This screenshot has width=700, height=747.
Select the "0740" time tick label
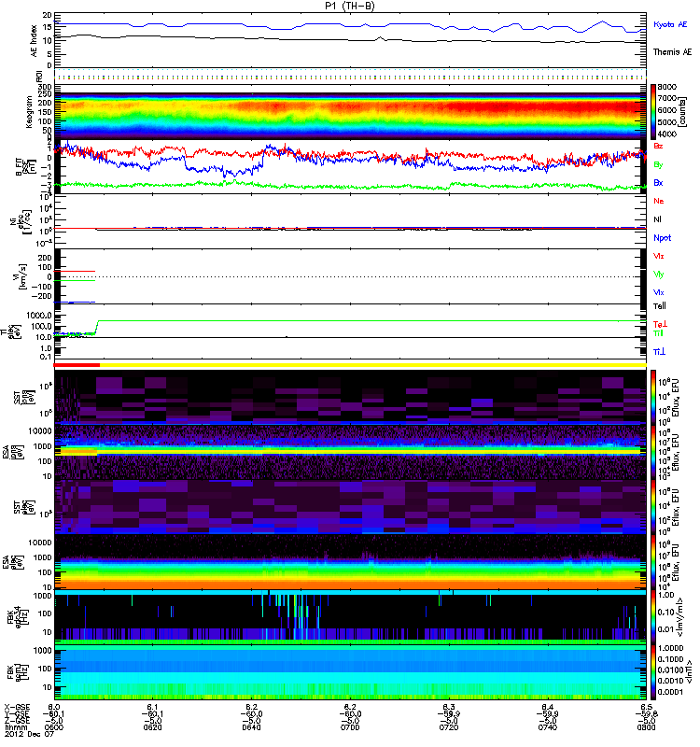[x=548, y=727]
